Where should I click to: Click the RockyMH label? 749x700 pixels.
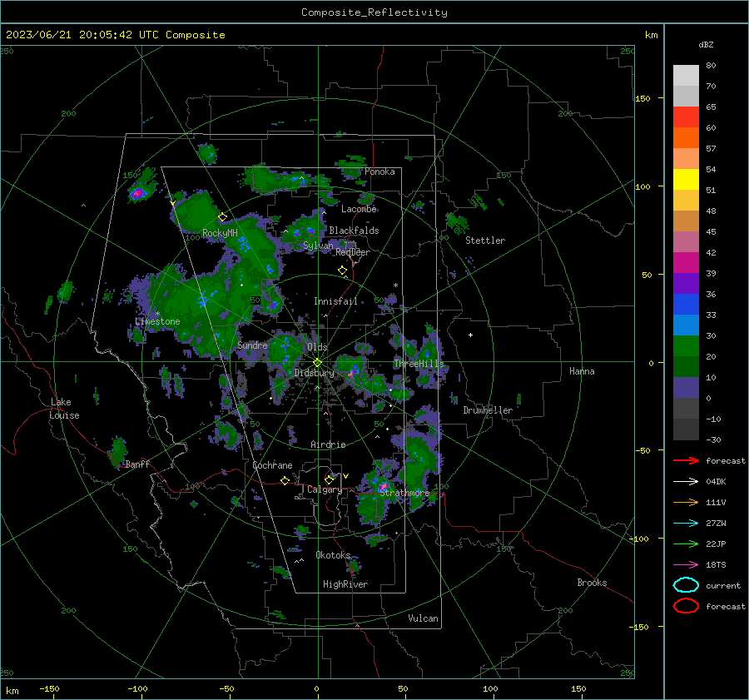tap(220, 233)
